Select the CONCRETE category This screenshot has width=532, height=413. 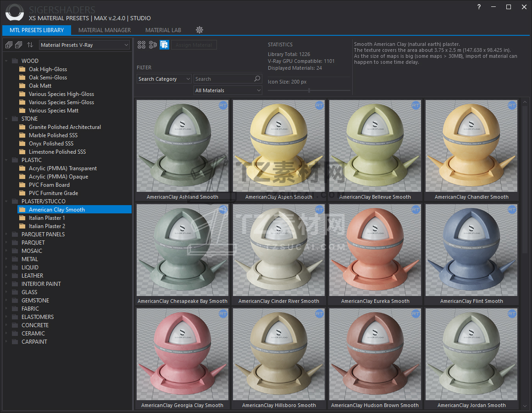pos(35,325)
